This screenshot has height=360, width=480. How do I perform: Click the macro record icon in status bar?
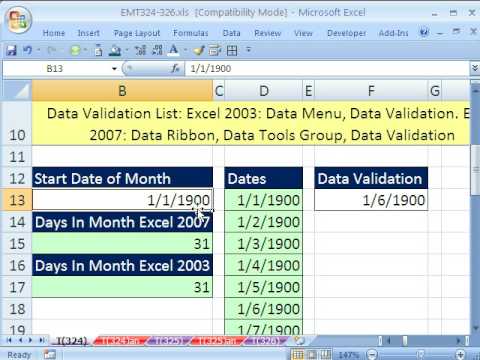[50, 355]
